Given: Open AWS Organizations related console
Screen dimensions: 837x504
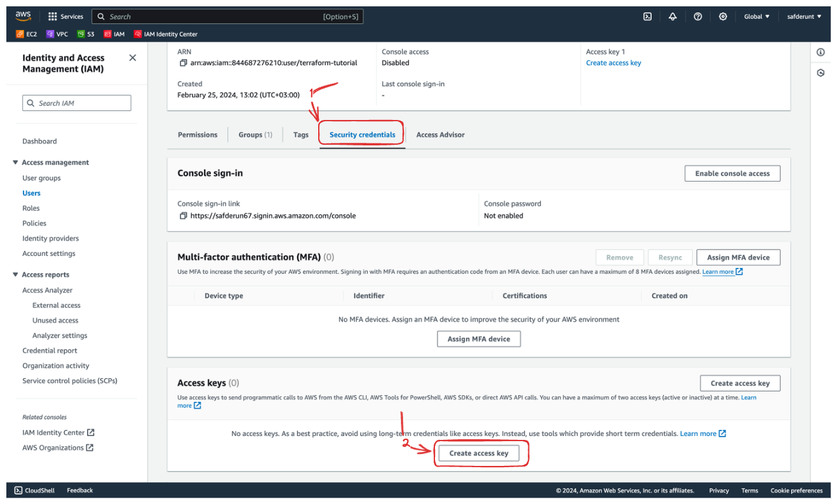Looking at the screenshot, I should 53,448.
